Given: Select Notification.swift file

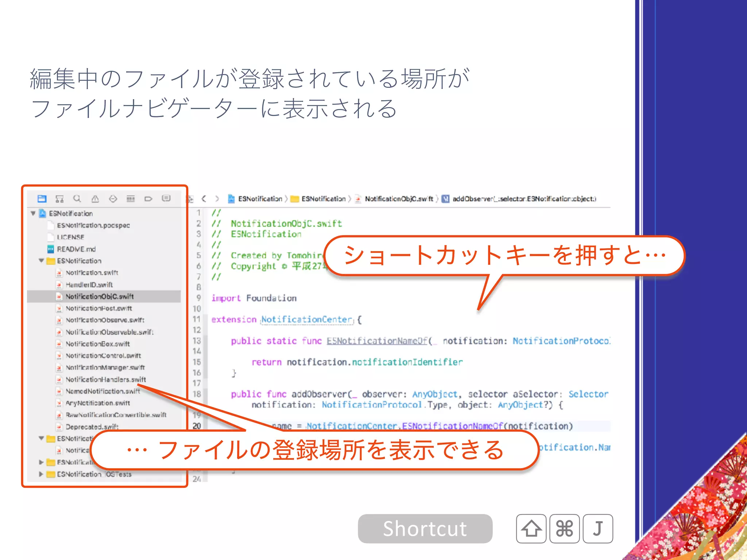Looking at the screenshot, I should tap(92, 273).
